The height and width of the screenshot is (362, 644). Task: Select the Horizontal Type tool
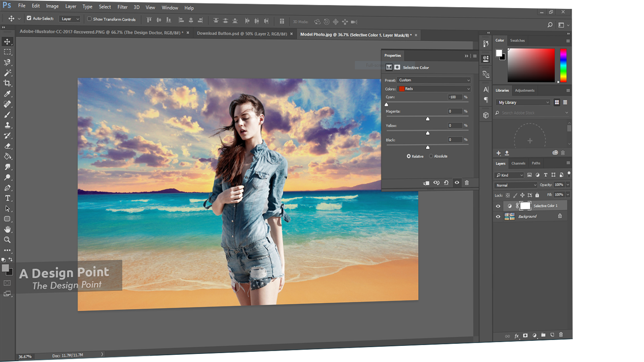(x=7, y=198)
